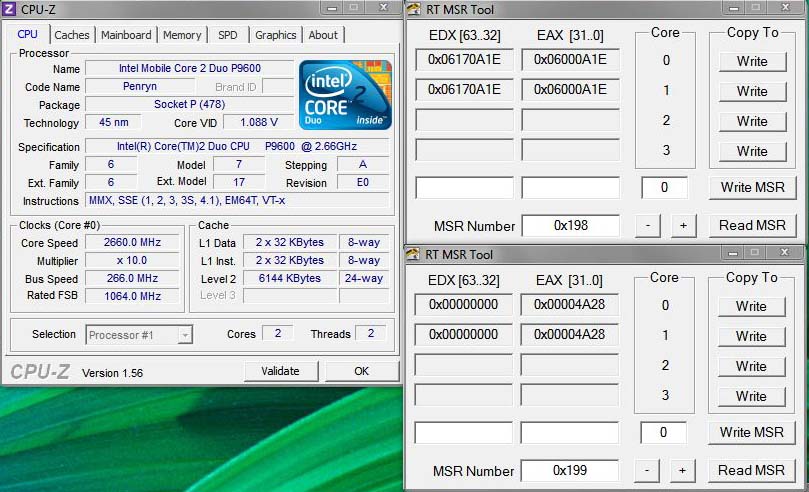Click the MSR Number field showing 0x198
809x492 pixels.
(571, 225)
